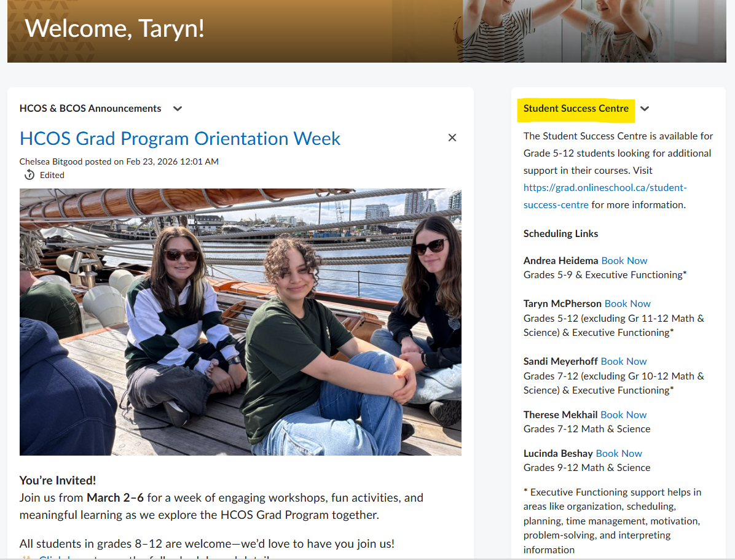Image resolution: width=735 pixels, height=560 pixels.
Task: Click the Executive Functioning footnote text
Action: click(612, 521)
